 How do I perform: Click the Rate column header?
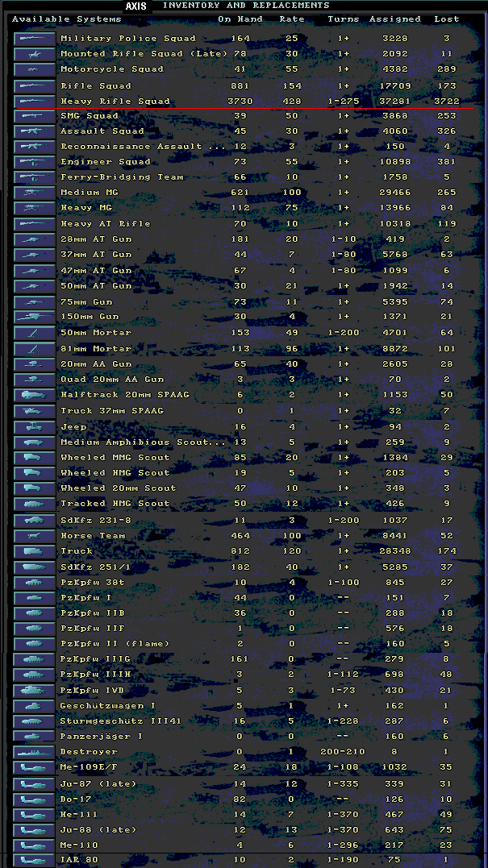click(292, 19)
